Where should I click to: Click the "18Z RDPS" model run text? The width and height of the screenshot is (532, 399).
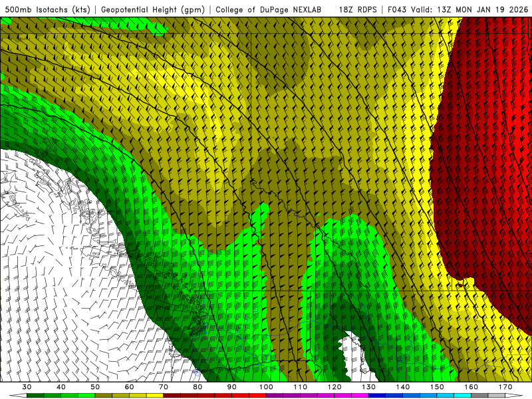tap(358, 9)
